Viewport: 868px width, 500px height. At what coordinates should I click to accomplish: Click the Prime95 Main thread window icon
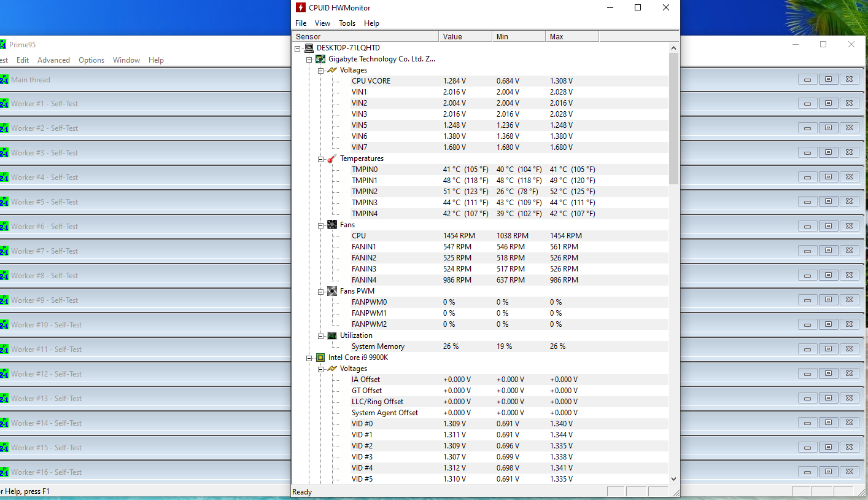point(4,80)
